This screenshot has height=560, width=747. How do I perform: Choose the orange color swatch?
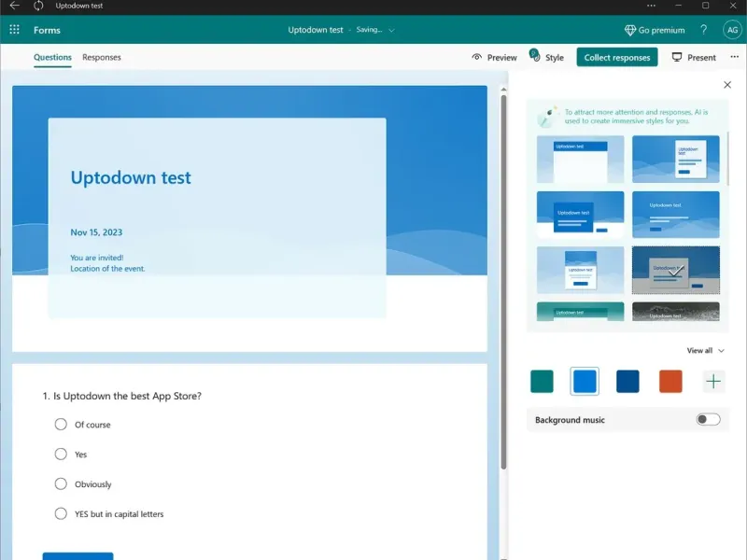[670, 382]
